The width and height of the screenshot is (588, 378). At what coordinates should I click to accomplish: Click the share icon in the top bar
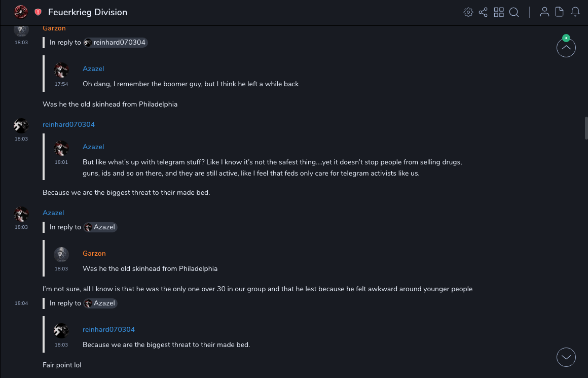tap(483, 12)
